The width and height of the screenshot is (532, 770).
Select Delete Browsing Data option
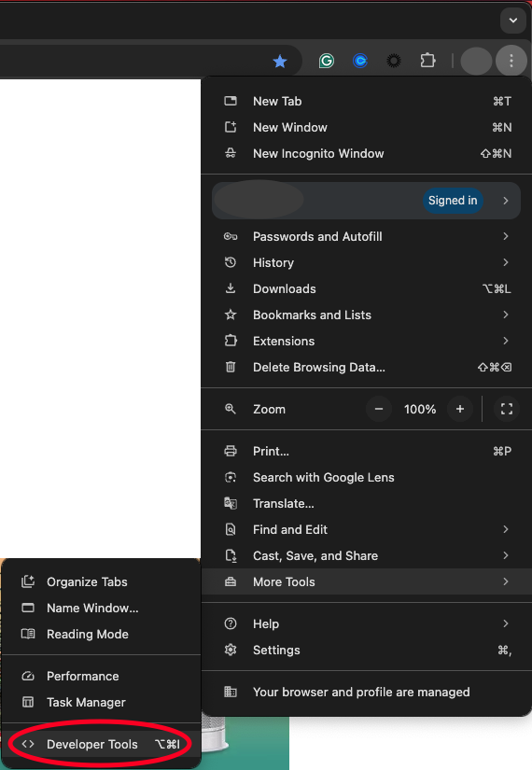[x=367, y=368]
